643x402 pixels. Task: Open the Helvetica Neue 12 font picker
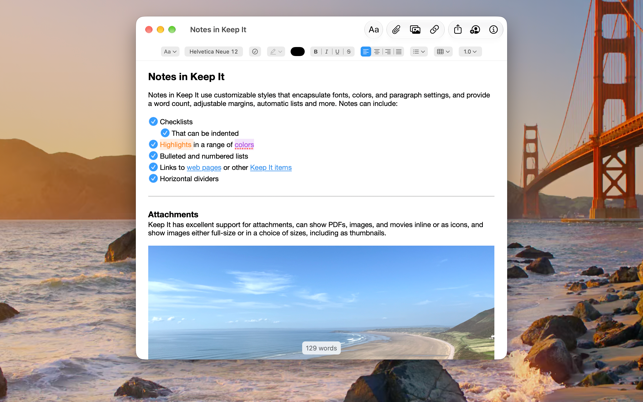pyautogui.click(x=214, y=52)
